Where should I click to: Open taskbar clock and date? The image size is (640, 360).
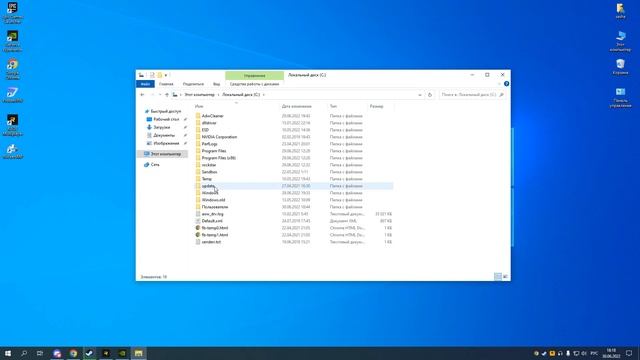(x=611, y=353)
